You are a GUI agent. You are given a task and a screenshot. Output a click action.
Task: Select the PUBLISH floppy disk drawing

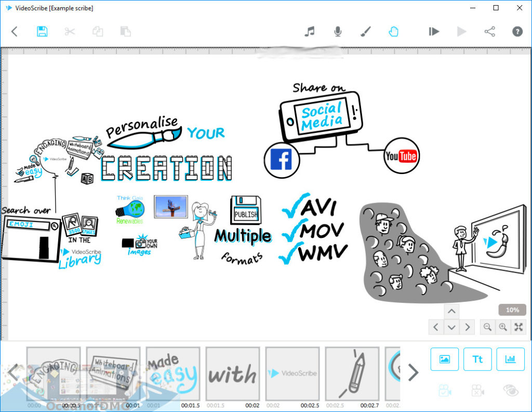pos(246,210)
